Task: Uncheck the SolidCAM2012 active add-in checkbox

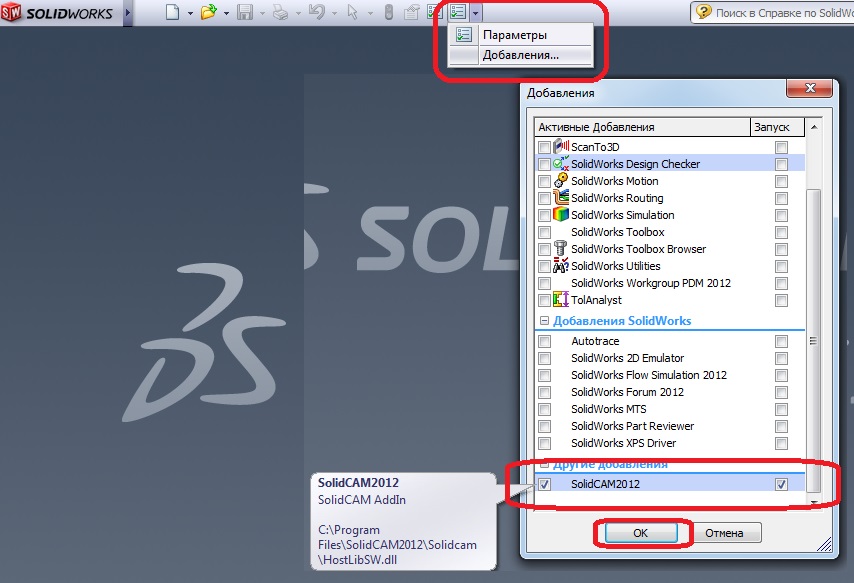Action: click(x=544, y=484)
